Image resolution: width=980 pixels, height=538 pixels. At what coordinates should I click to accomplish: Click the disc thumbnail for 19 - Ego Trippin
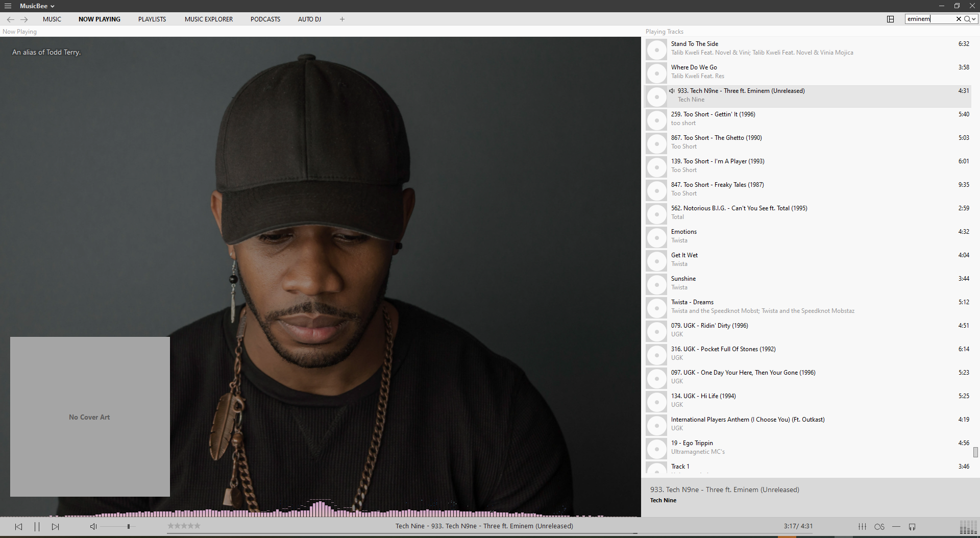coord(656,449)
